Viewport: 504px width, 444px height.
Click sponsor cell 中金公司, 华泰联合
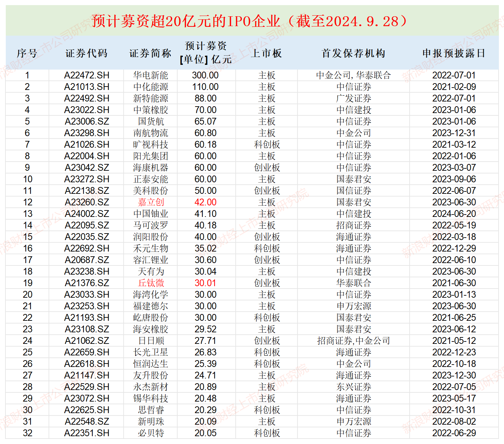point(354,75)
